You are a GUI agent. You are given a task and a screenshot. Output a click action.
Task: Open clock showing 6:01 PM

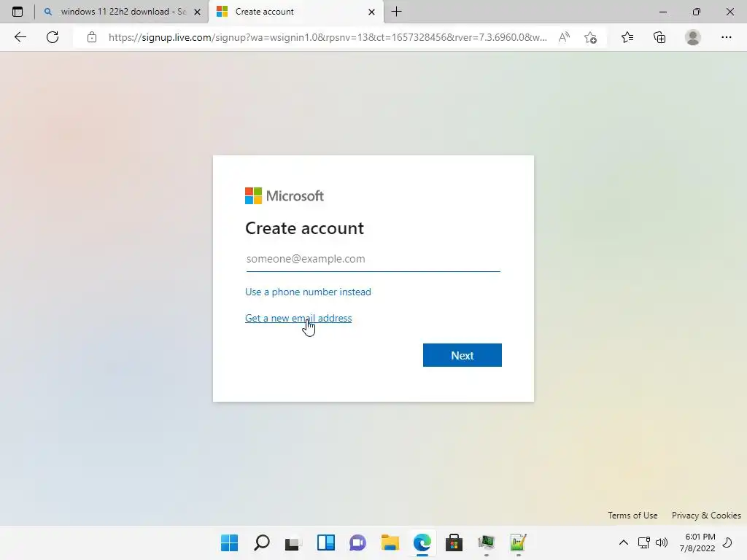coord(697,542)
